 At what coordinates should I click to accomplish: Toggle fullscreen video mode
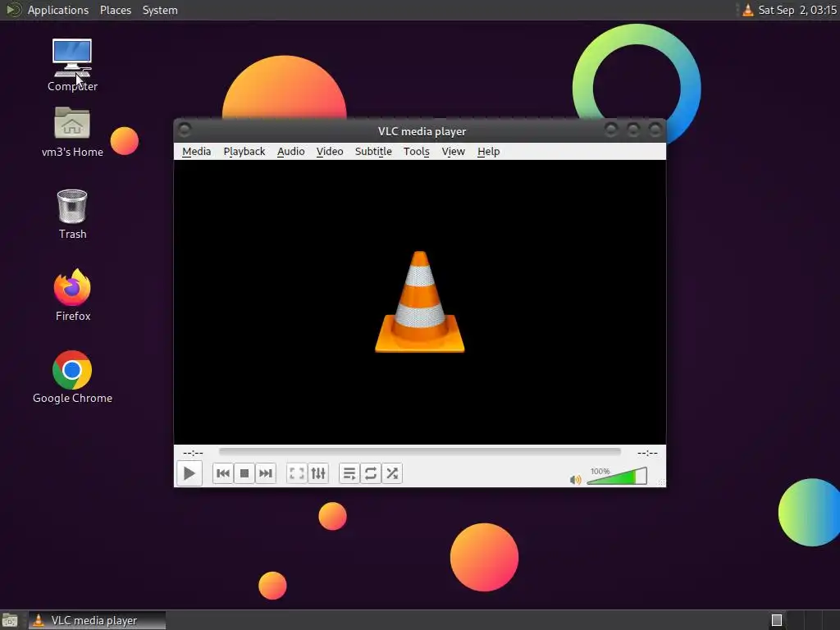(x=297, y=473)
